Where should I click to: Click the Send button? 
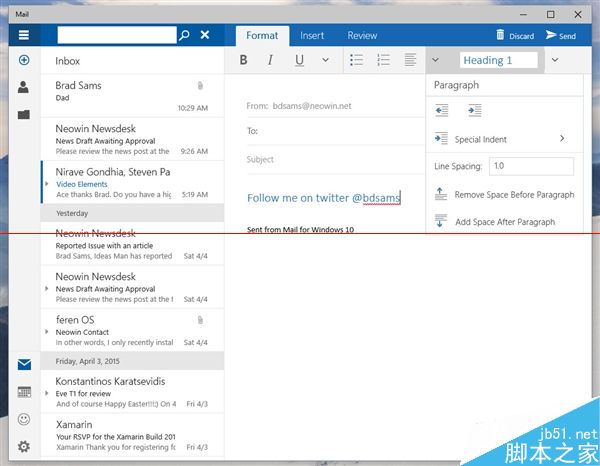click(x=560, y=36)
